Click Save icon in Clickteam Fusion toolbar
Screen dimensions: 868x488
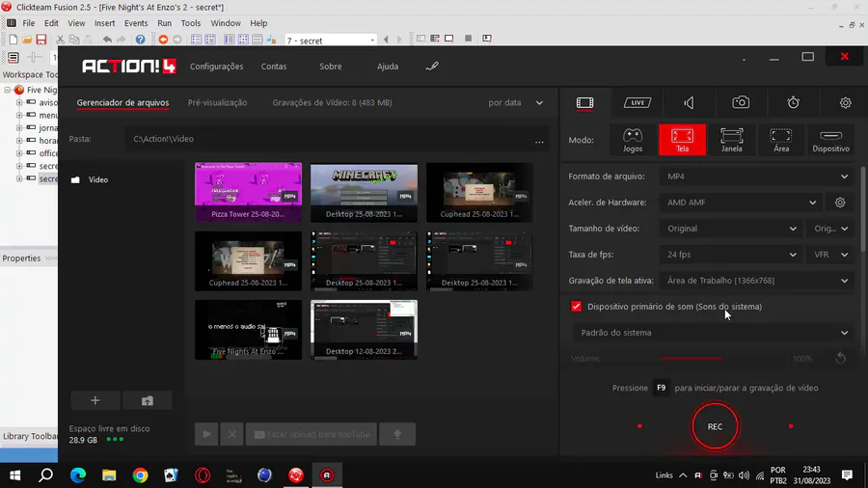pos(41,40)
